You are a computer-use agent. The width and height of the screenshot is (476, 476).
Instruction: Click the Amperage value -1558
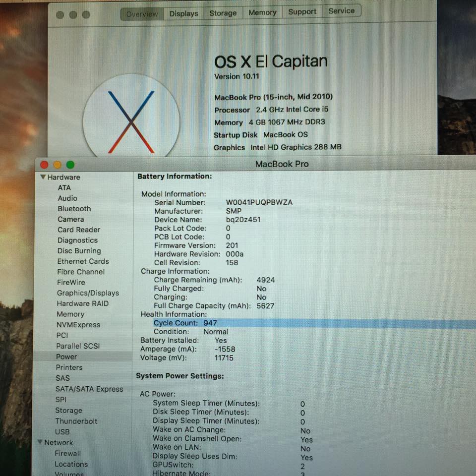pos(225,349)
